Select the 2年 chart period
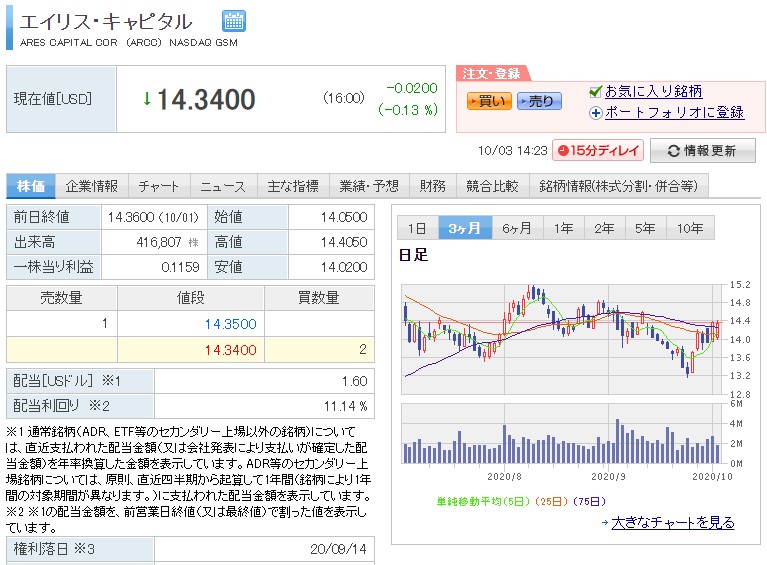The image size is (767, 565). [x=605, y=228]
